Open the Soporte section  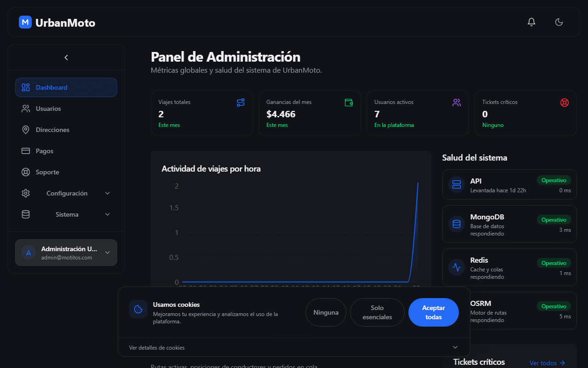pyautogui.click(x=66, y=172)
